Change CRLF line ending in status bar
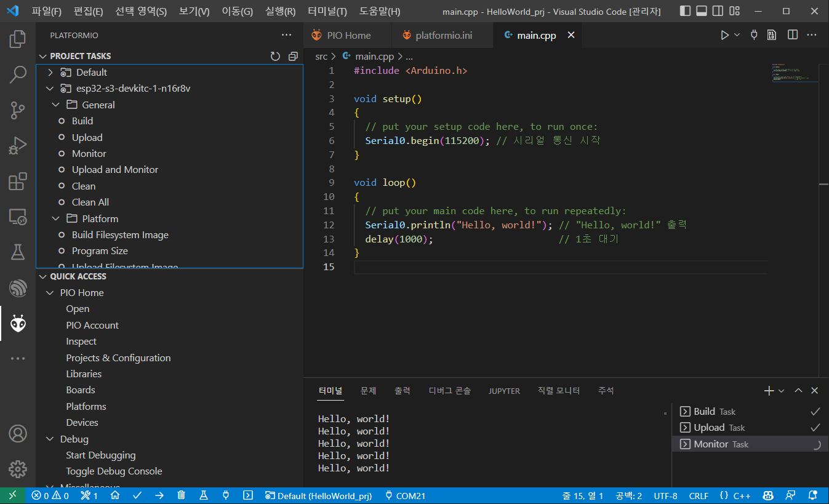 pyautogui.click(x=699, y=495)
